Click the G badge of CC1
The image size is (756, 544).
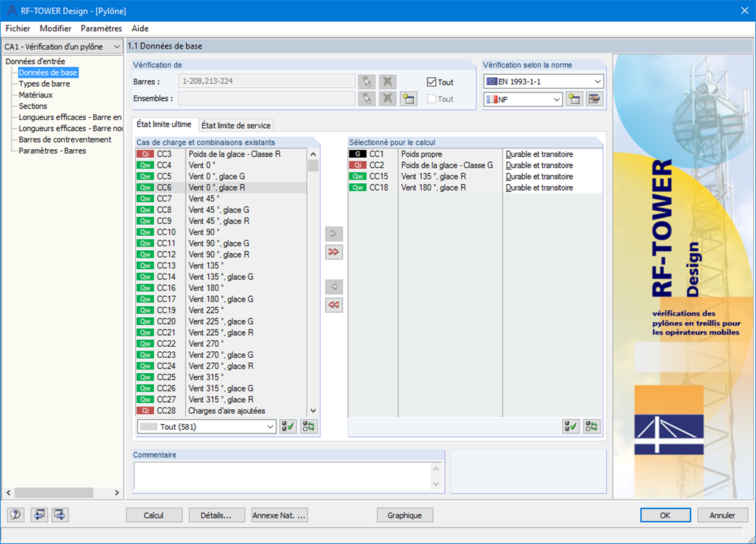click(x=357, y=154)
